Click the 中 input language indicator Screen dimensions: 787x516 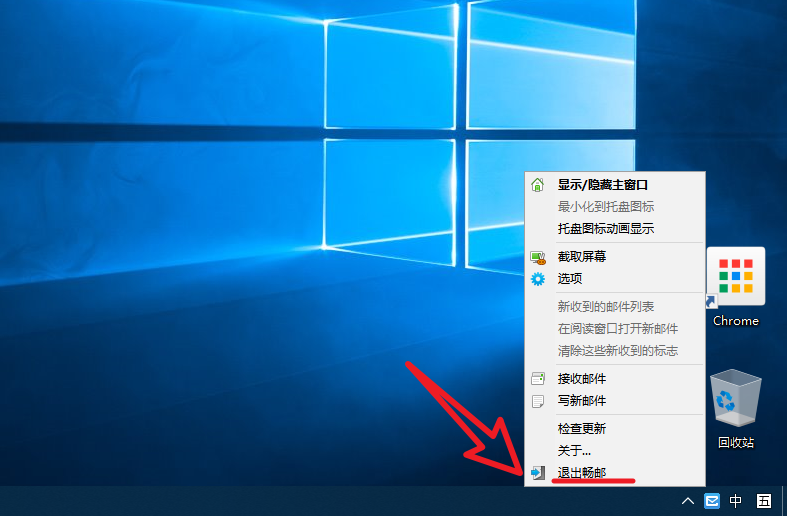click(736, 501)
